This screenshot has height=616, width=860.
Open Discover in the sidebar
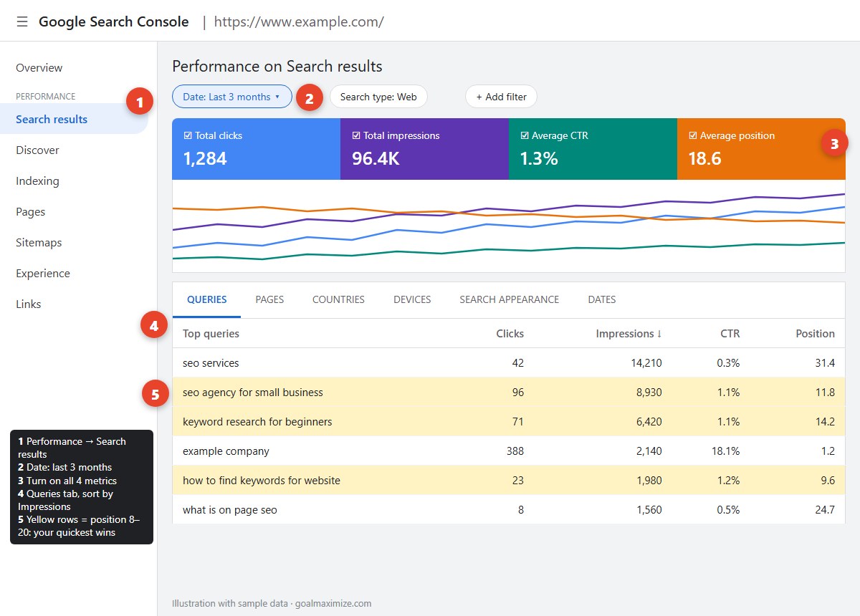pos(37,150)
